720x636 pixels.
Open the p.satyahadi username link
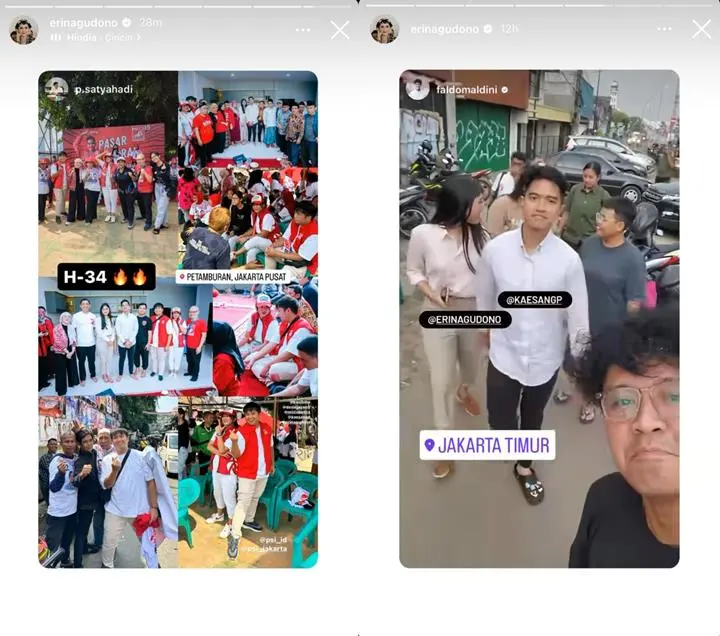pos(104,89)
